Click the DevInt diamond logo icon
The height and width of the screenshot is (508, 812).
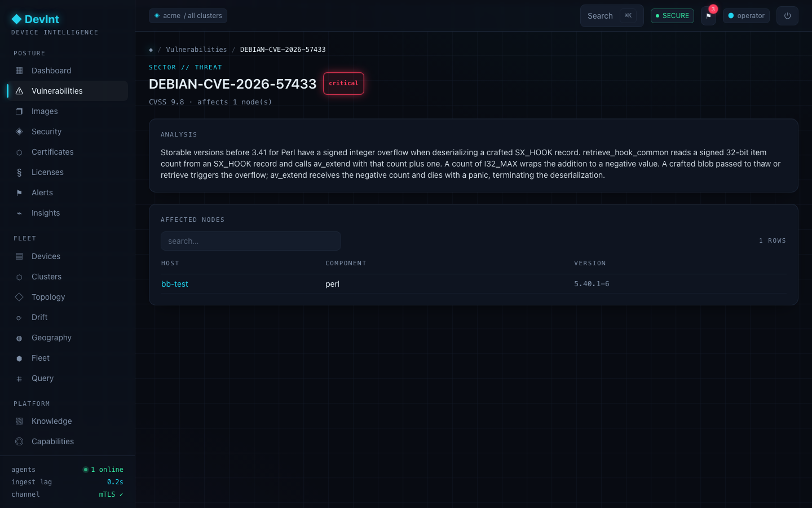(17, 19)
